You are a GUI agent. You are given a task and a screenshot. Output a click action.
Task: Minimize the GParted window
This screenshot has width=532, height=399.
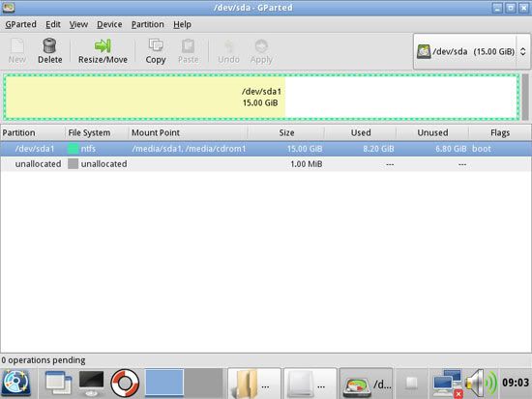point(497,8)
